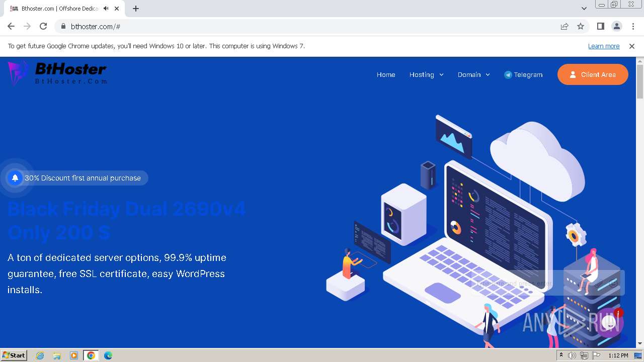Go forward in browser history
This screenshot has width=644, height=362.
click(27, 26)
